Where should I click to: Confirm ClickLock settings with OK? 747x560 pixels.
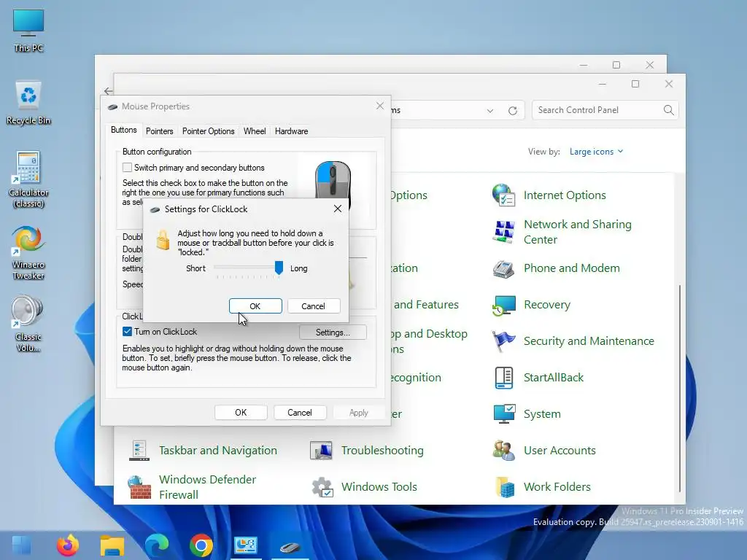[255, 306]
